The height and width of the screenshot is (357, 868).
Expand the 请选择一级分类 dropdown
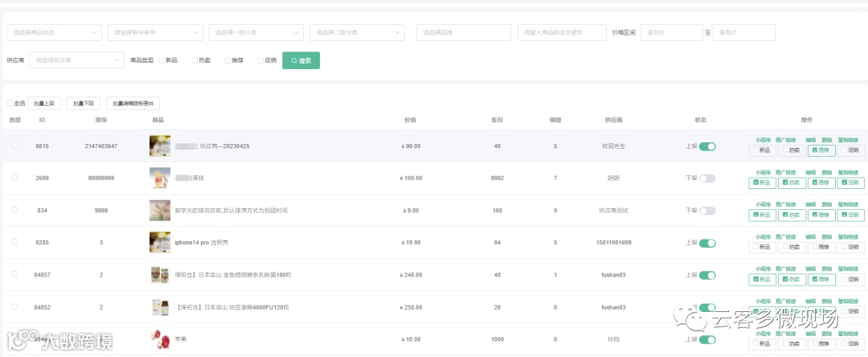(256, 33)
